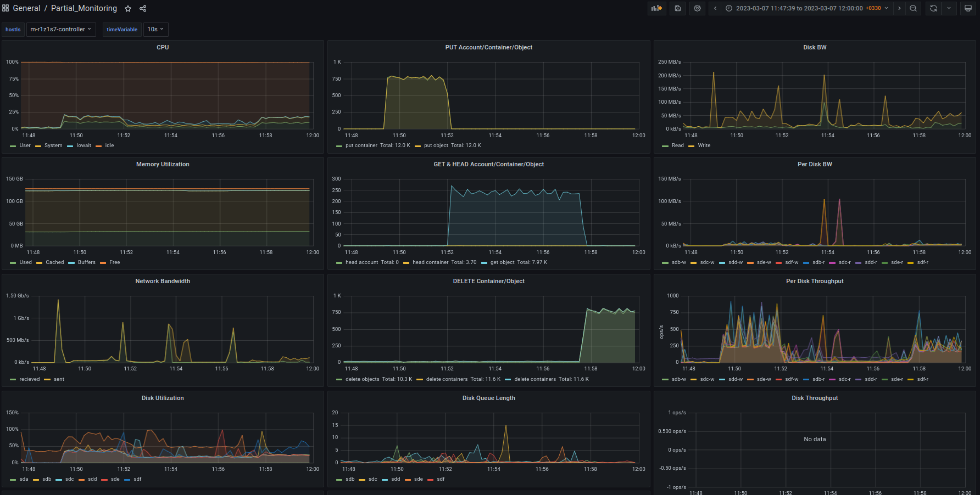Zoom out the time range
The width and height of the screenshot is (980, 495).
pyautogui.click(x=913, y=8)
